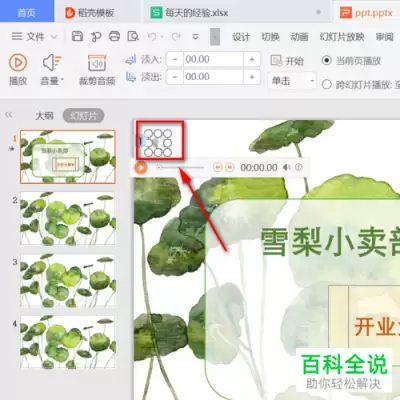This screenshot has width=400, height=400.
Task: Select slide 1 thumbnail
Action: click(68, 157)
